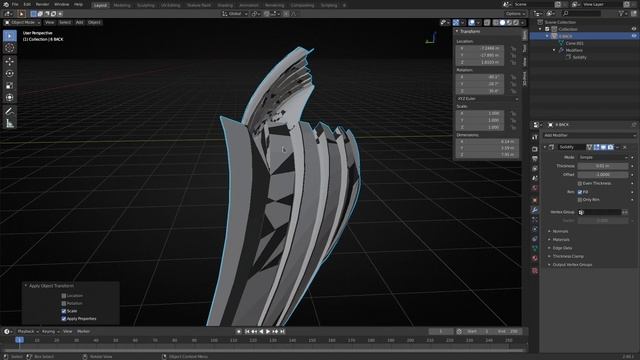Open the Modifier properties tab wrench icon

pyautogui.click(x=535, y=210)
